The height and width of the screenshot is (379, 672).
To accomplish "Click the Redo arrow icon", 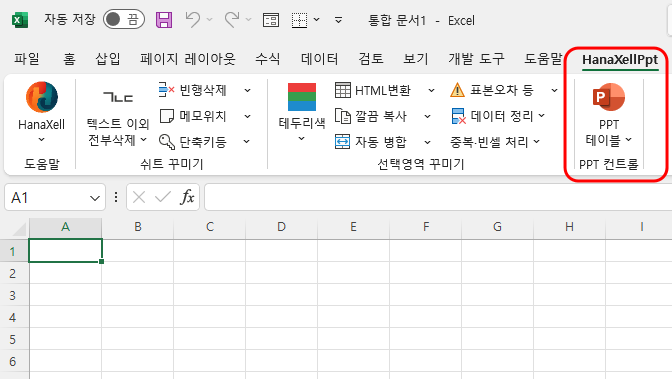I will [232, 19].
